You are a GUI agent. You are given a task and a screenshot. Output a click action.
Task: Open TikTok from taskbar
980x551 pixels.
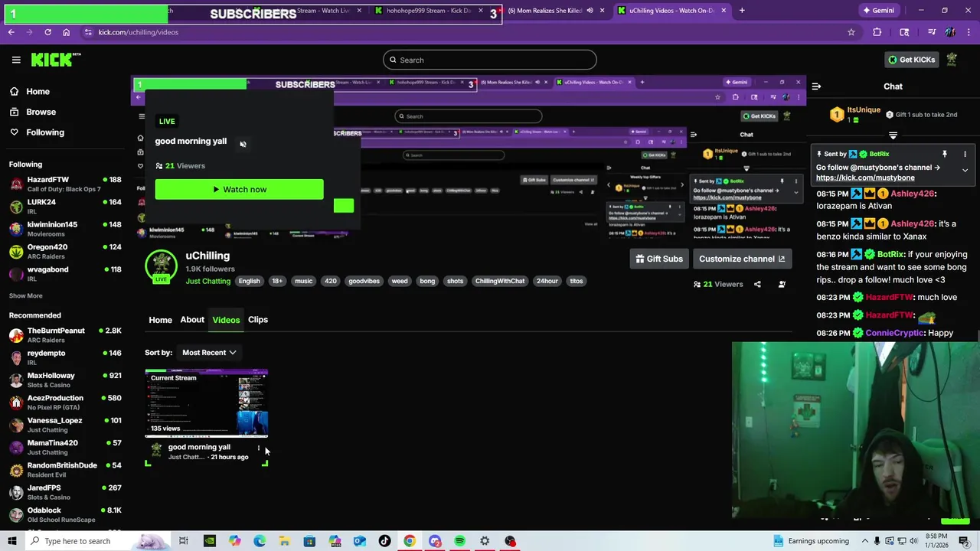pyautogui.click(x=384, y=541)
